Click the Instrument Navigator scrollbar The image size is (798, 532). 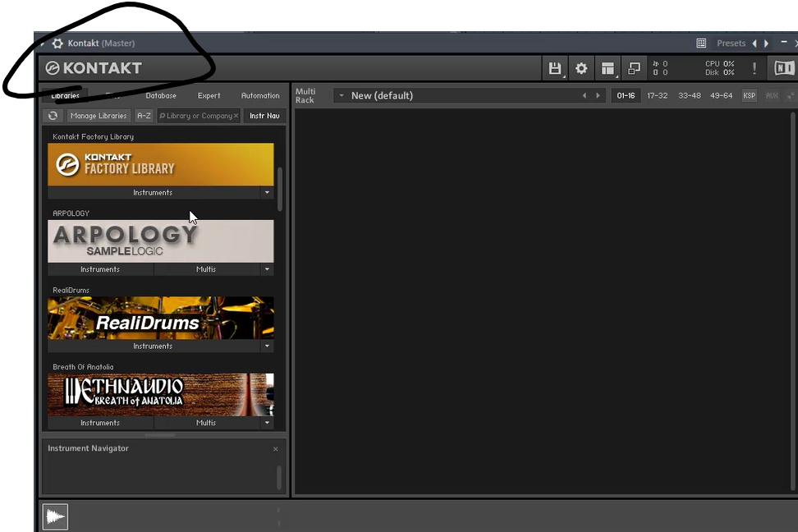(279, 478)
